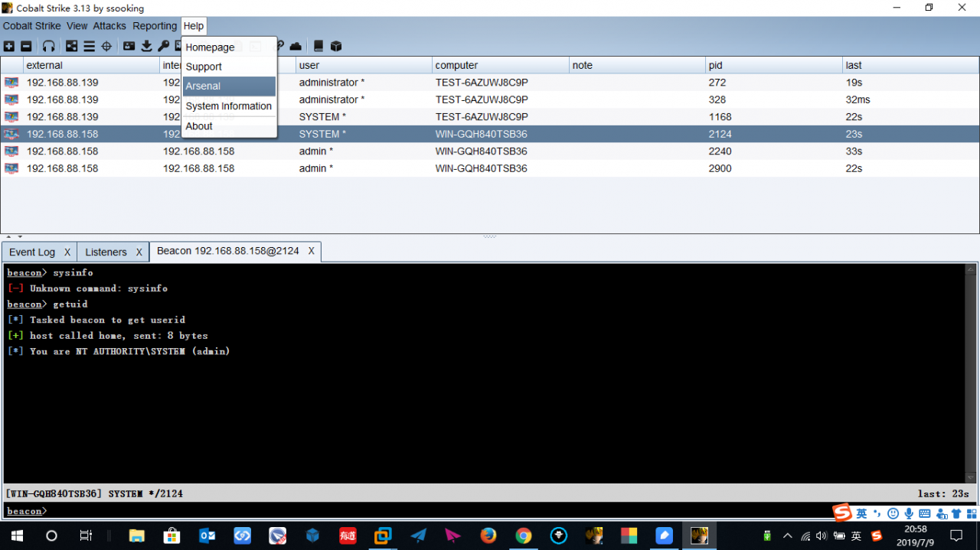Screen dimensions: 980x550
Task: Select About in Help menu
Action: click(x=229, y=126)
